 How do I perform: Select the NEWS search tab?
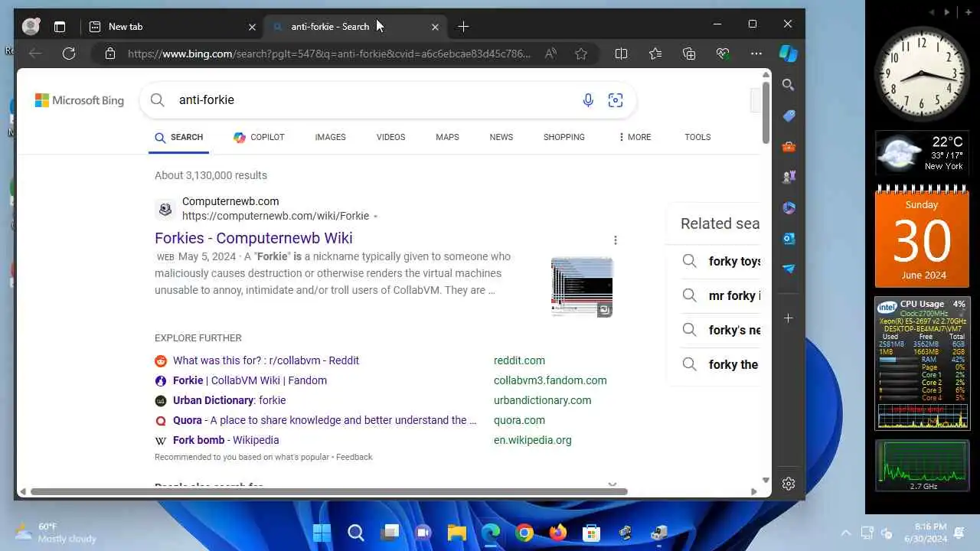[501, 137]
